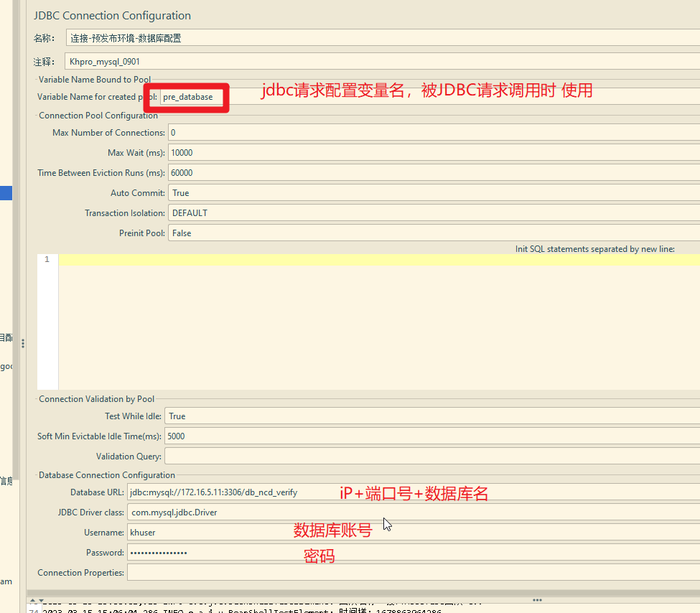Click the 名称 name input field
700x613 pixels.
pos(383,38)
